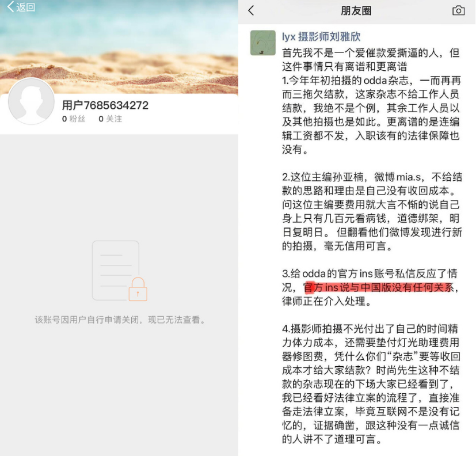Open the camera icon in 朋友圈 header
This screenshot has width=476, height=456.
point(458,10)
